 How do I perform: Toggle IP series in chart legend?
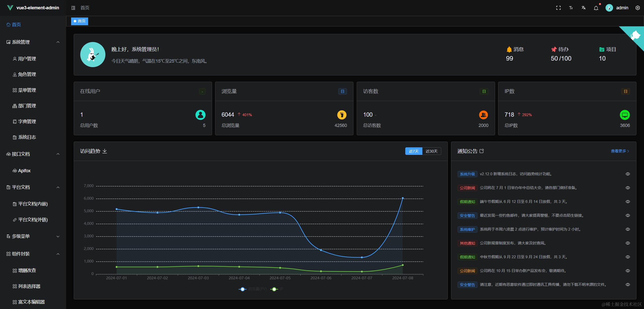[x=277, y=289]
